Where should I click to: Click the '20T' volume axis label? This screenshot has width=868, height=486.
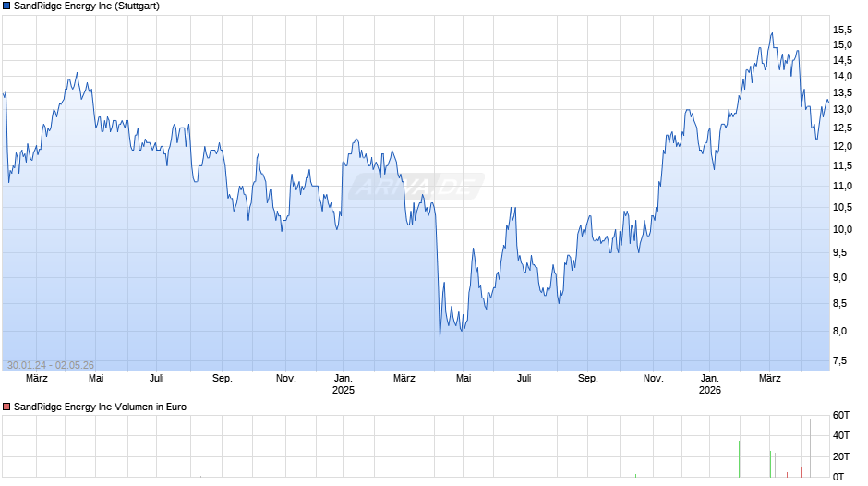tap(841, 456)
